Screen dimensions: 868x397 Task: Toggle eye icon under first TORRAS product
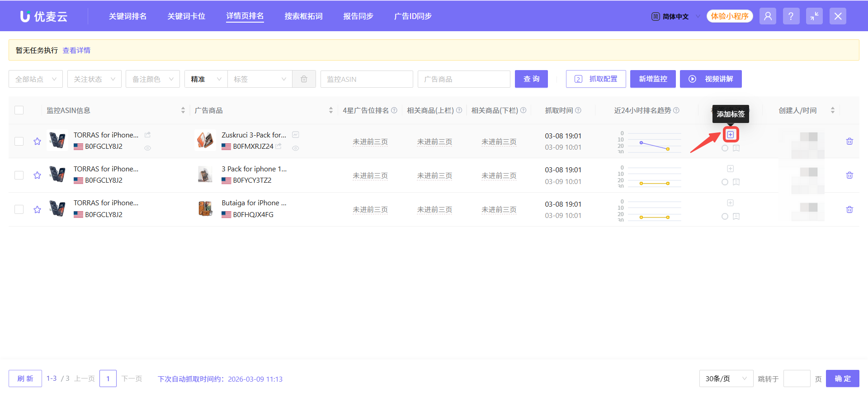coord(147,148)
